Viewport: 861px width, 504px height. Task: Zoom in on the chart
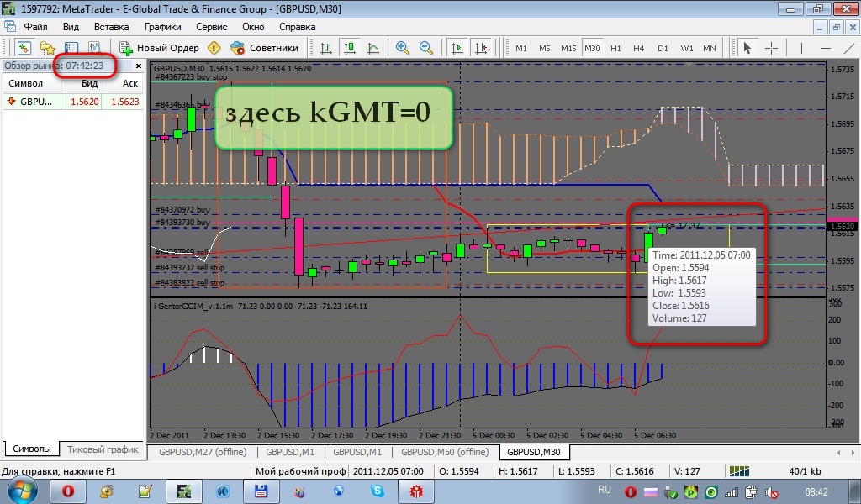(x=403, y=48)
